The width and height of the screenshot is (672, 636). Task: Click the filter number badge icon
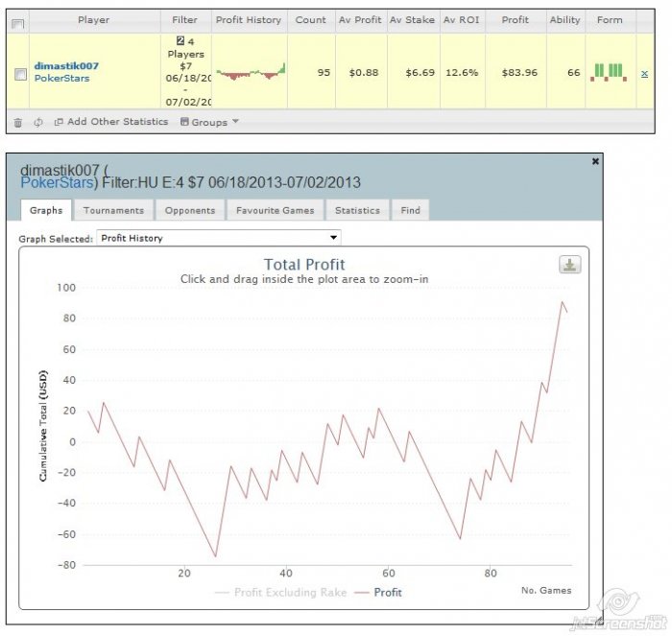[180, 41]
